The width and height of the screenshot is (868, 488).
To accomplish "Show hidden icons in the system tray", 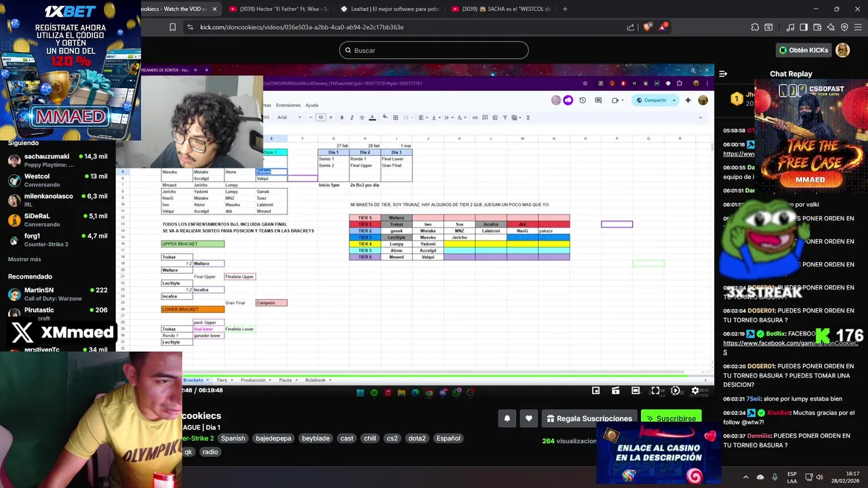I will click(745, 477).
